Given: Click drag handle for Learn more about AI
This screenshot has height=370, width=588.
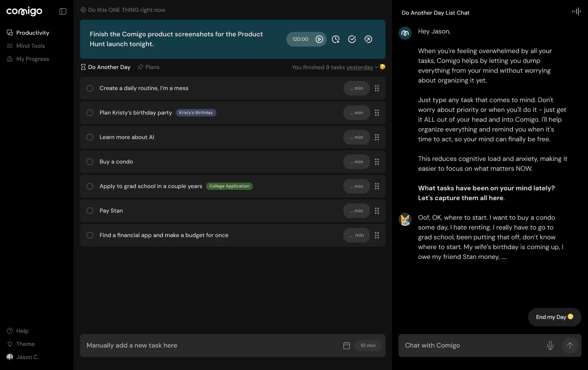Looking at the screenshot, I should (x=377, y=137).
